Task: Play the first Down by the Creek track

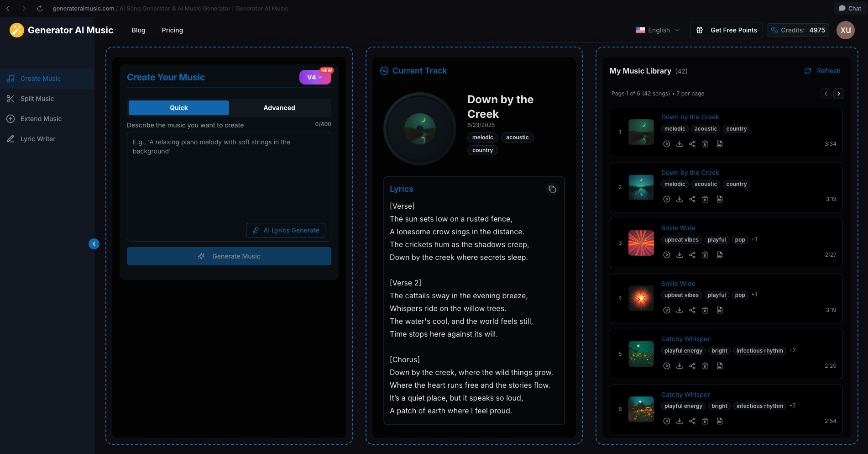Action: tap(667, 144)
